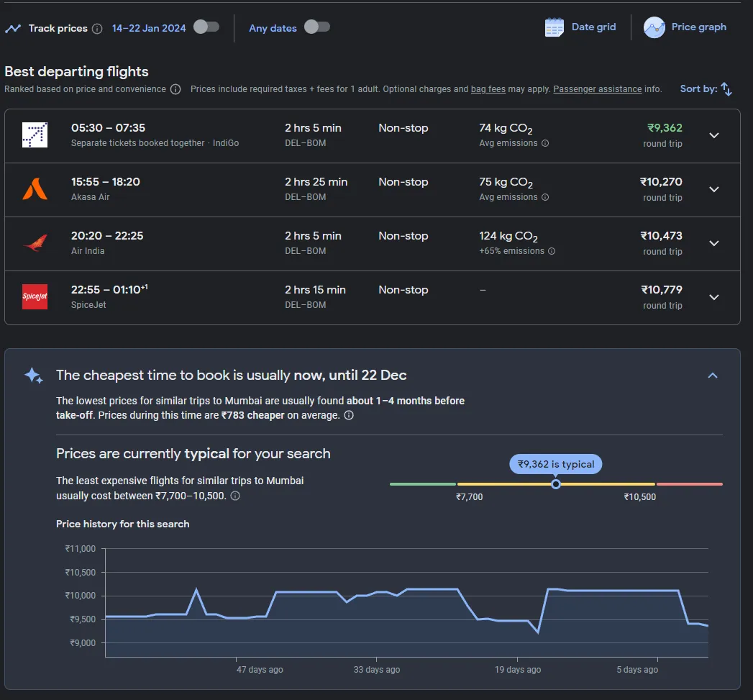Click the 'Any dates' label

tap(273, 28)
